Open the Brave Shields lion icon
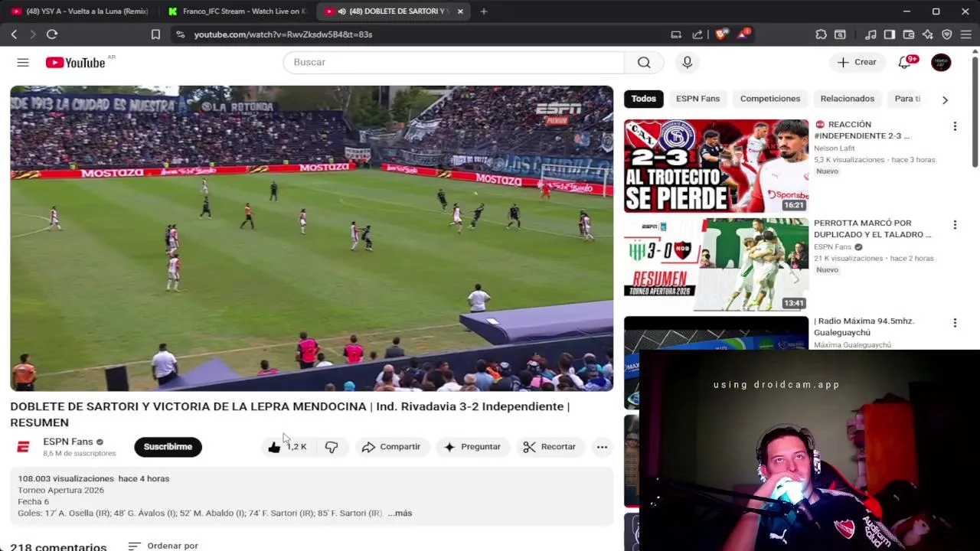The height and width of the screenshot is (551, 980). point(720,34)
